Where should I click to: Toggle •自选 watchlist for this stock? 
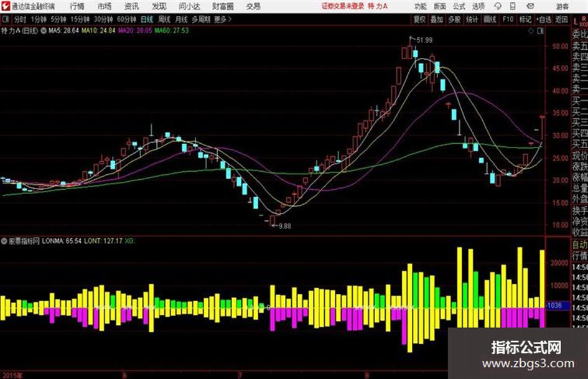coord(543,19)
